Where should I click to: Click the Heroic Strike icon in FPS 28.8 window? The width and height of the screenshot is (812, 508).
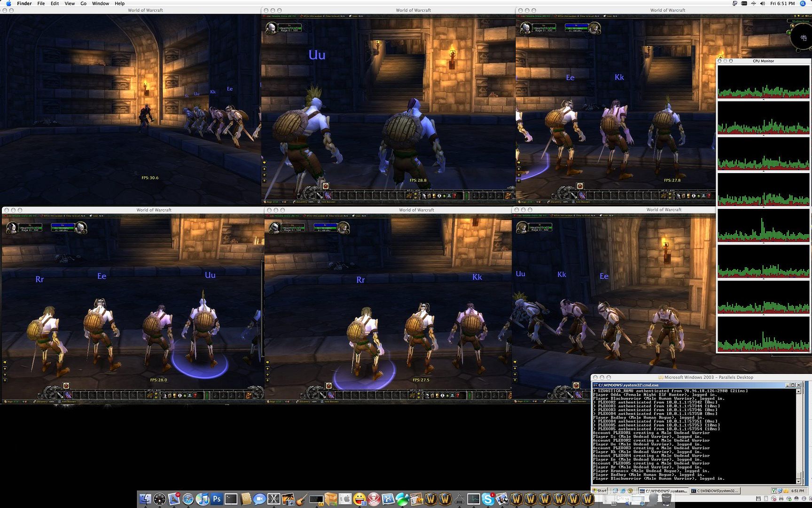click(328, 195)
